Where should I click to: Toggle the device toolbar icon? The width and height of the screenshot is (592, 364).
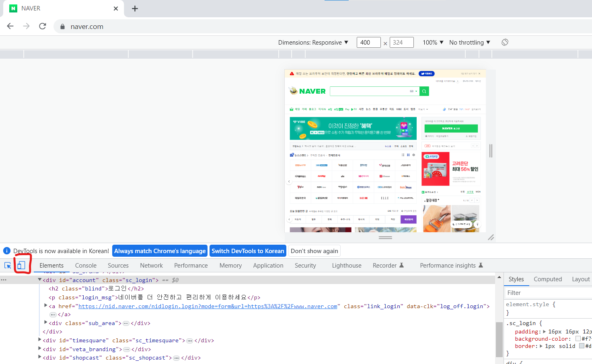point(21,265)
